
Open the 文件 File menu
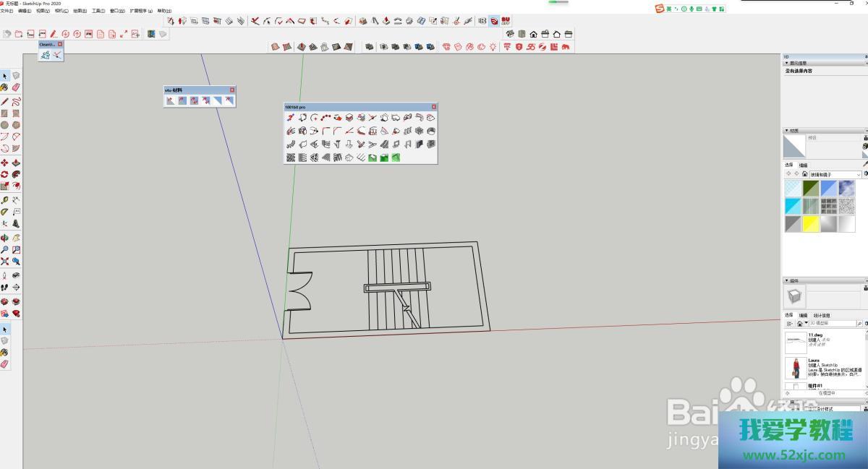tap(7, 11)
